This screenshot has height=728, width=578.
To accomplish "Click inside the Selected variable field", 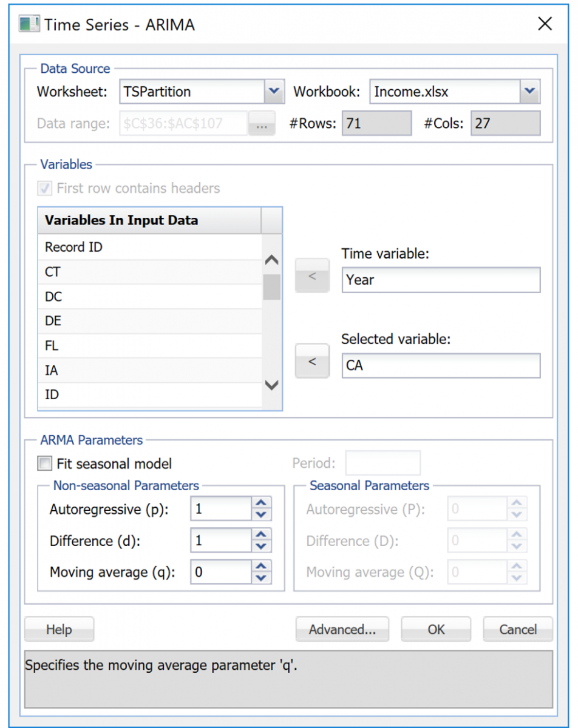I will point(440,366).
